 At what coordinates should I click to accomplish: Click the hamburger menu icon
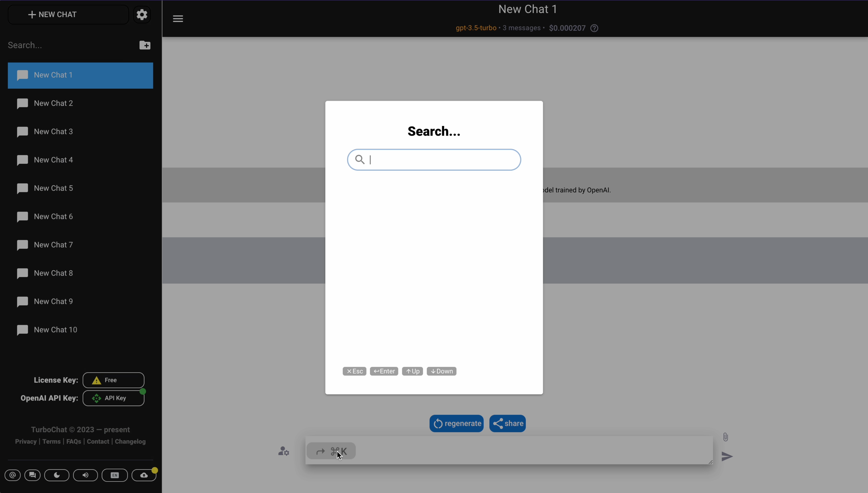pos(178,19)
